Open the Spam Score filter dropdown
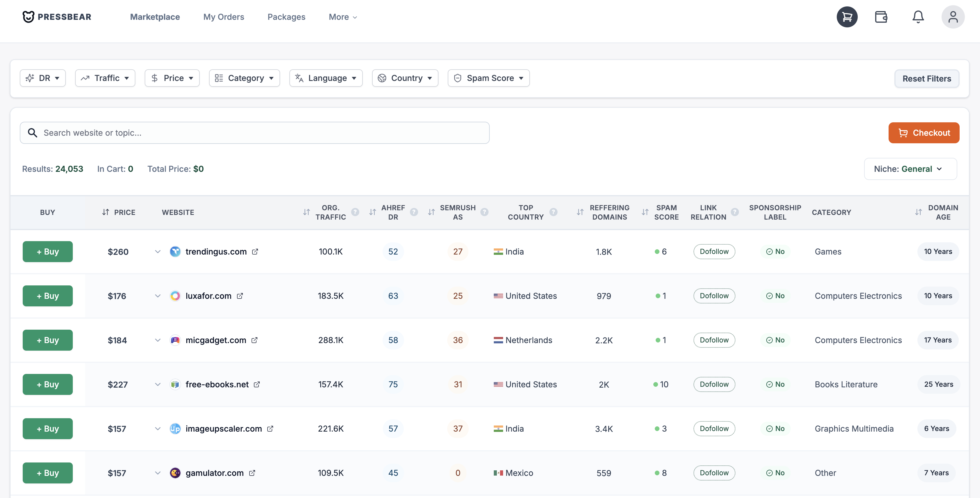The image size is (980, 498). 489,78
